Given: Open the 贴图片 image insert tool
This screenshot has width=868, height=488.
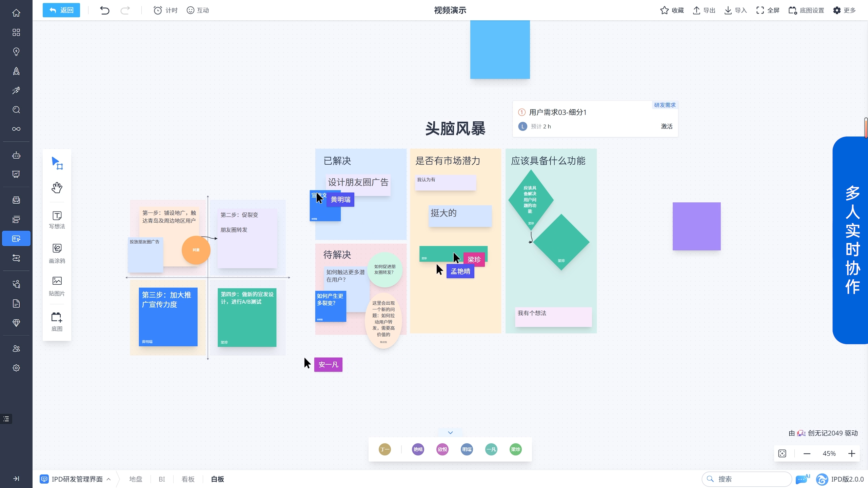Looking at the screenshot, I should coord(57,286).
